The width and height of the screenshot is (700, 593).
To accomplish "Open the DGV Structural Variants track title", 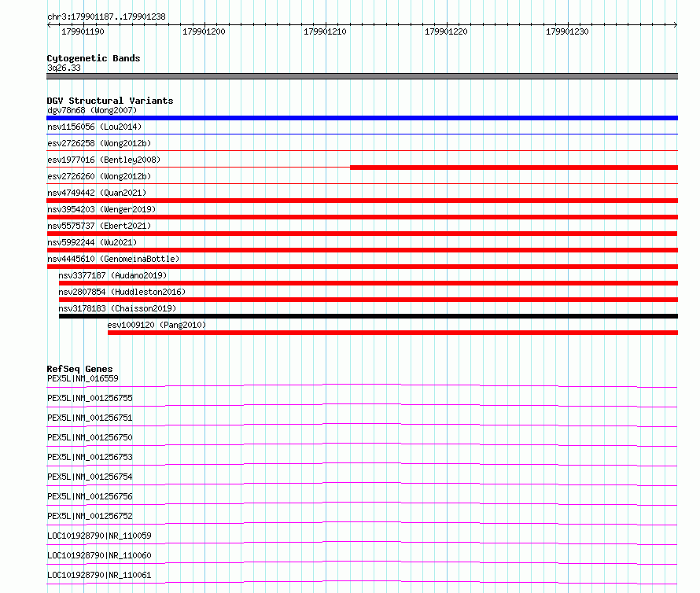I will tap(110, 101).
